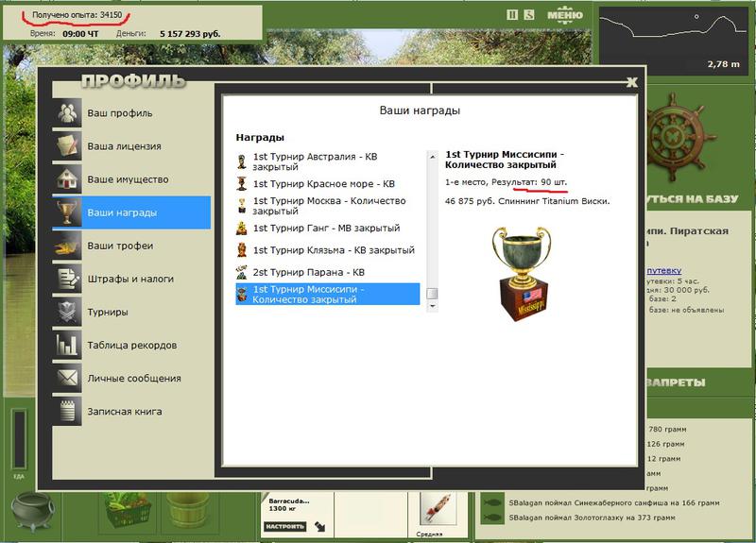Select the Ваши награды trophy cup icon
The image size is (756, 543).
(x=67, y=212)
